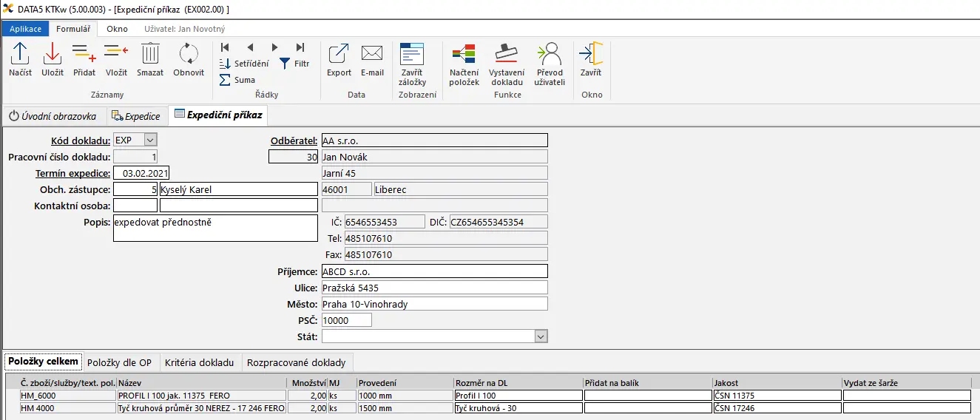This screenshot has width=980, height=420.
Task: Open the Filtr filter tool
Action: point(294,64)
